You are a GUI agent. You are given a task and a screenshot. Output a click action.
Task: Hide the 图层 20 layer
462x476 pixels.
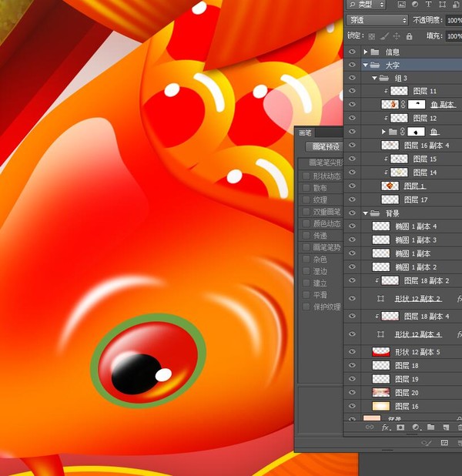(352, 392)
